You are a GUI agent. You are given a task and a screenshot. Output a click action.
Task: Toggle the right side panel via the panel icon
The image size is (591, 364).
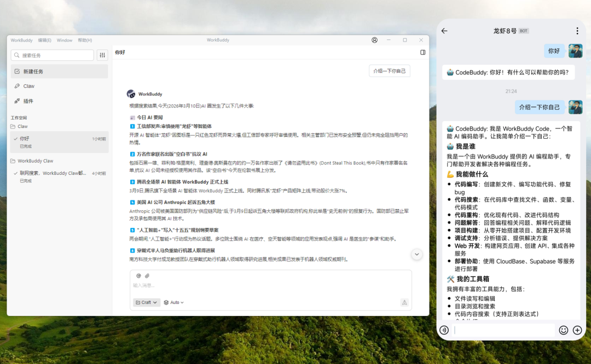pos(422,52)
